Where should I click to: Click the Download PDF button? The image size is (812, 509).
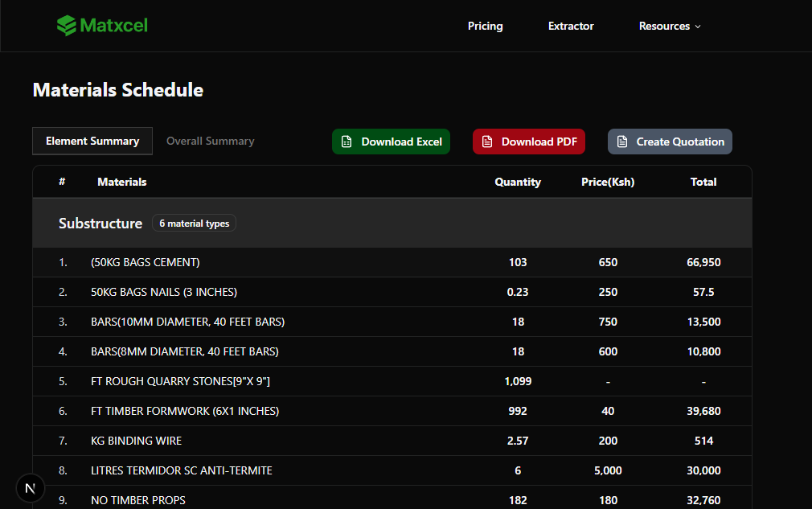(x=528, y=141)
